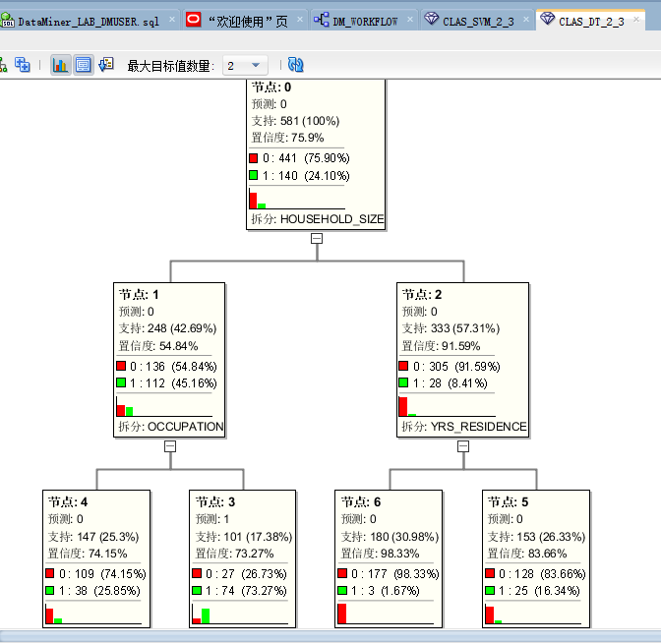Collapse node 1 OCCUPATION split branch
This screenshot has width=661, height=644.
click(170, 446)
